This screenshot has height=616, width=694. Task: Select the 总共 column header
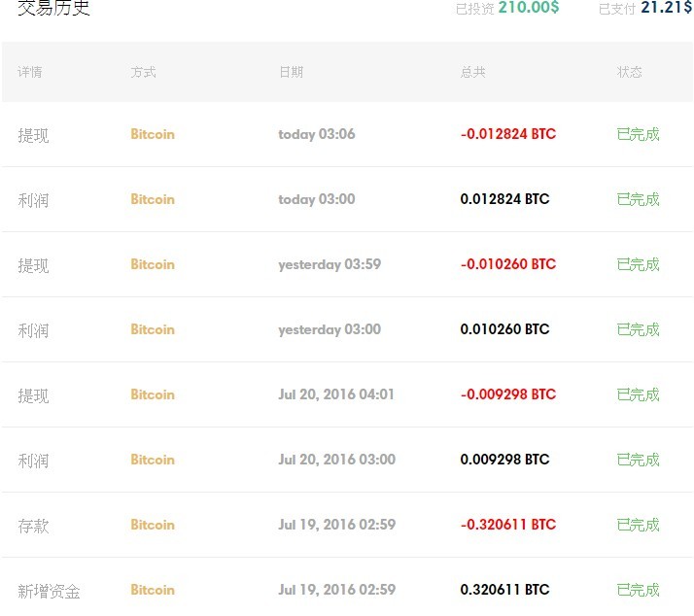click(x=473, y=72)
